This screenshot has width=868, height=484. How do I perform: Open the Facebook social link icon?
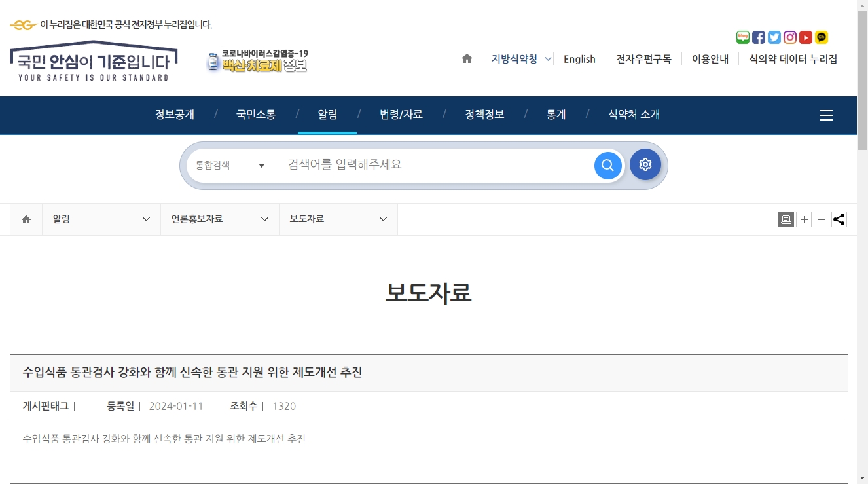pos(759,37)
